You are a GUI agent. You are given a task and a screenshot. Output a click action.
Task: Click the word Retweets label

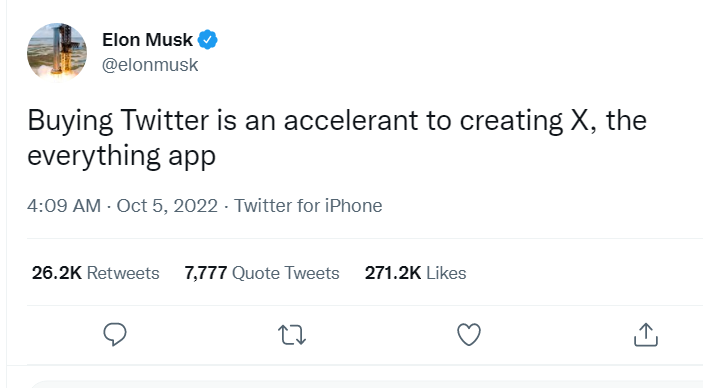pos(123,273)
